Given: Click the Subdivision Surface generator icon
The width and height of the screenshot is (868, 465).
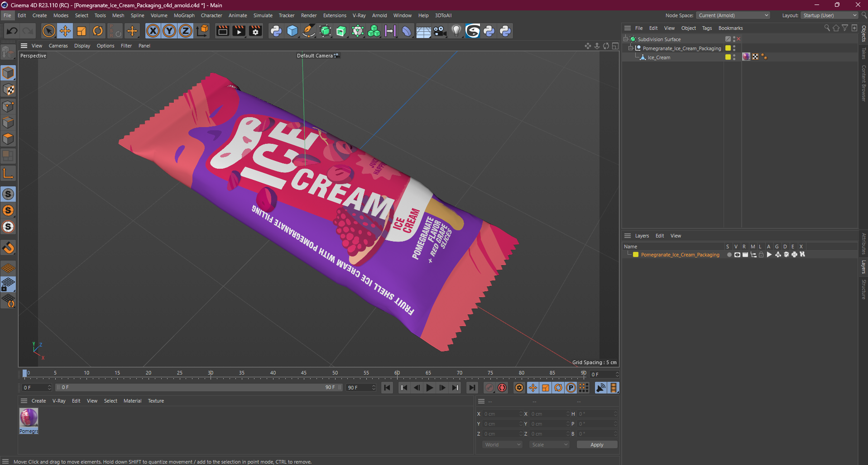Looking at the screenshot, I should click(325, 31).
